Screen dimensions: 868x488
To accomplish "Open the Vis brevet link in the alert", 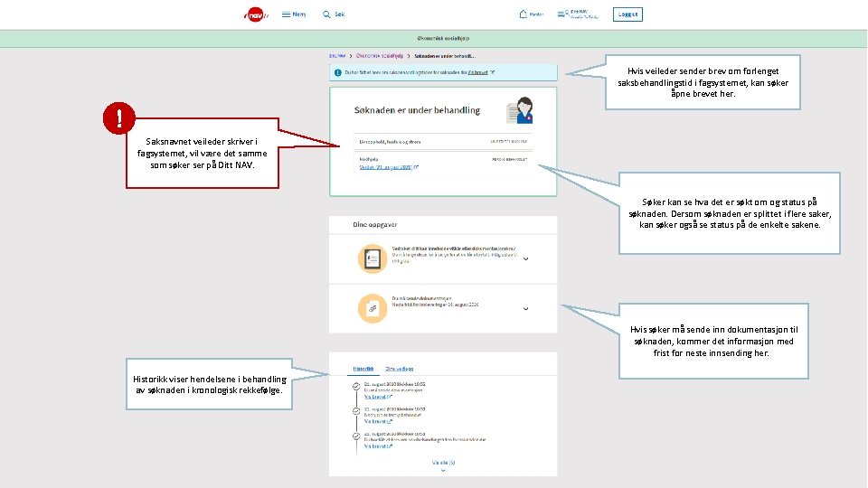I will point(480,72).
